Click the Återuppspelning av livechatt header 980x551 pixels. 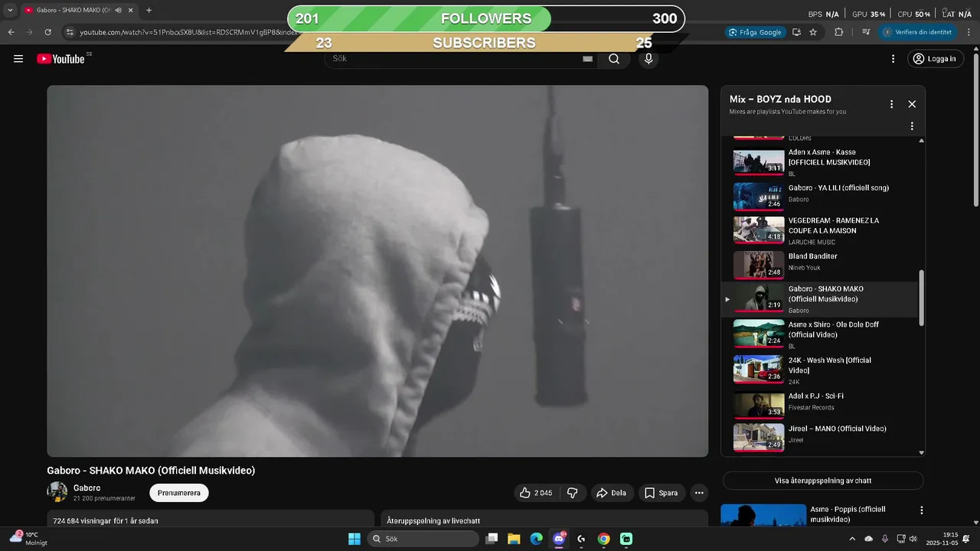433,521
